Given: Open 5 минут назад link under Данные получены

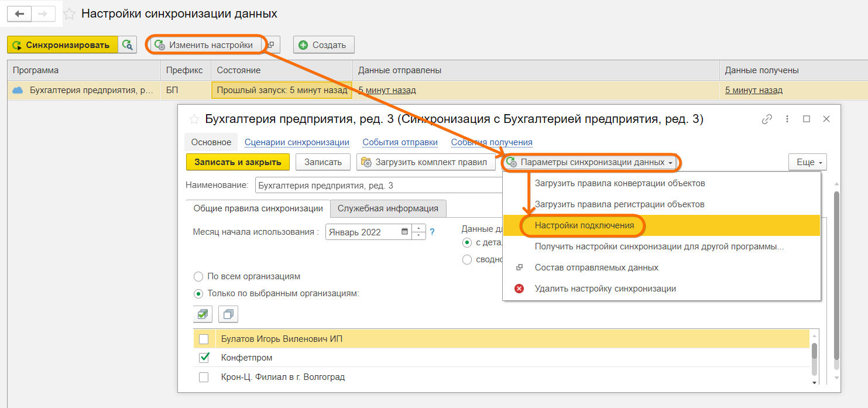Looking at the screenshot, I should coord(754,90).
